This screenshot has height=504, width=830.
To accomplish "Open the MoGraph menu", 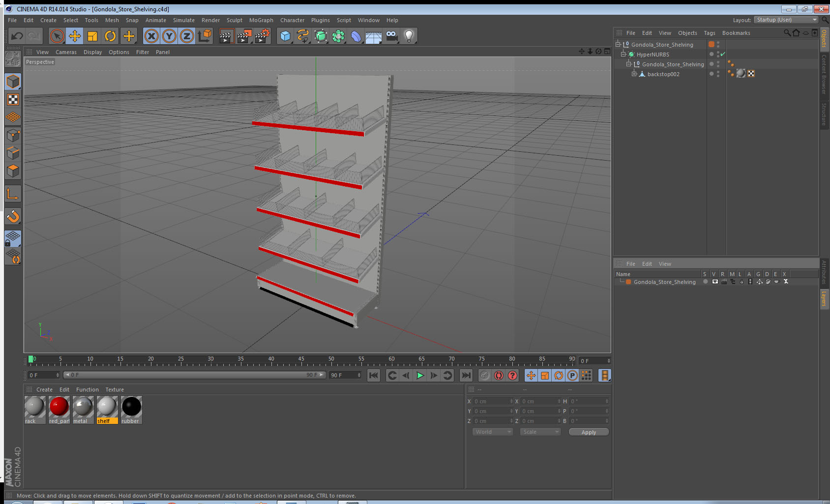I will tap(261, 20).
